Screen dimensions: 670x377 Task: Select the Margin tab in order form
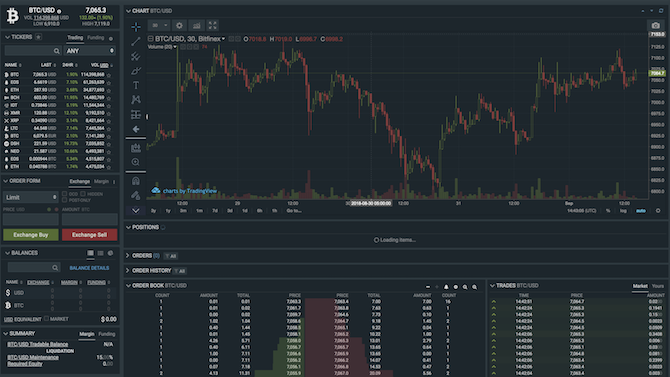[101, 181]
